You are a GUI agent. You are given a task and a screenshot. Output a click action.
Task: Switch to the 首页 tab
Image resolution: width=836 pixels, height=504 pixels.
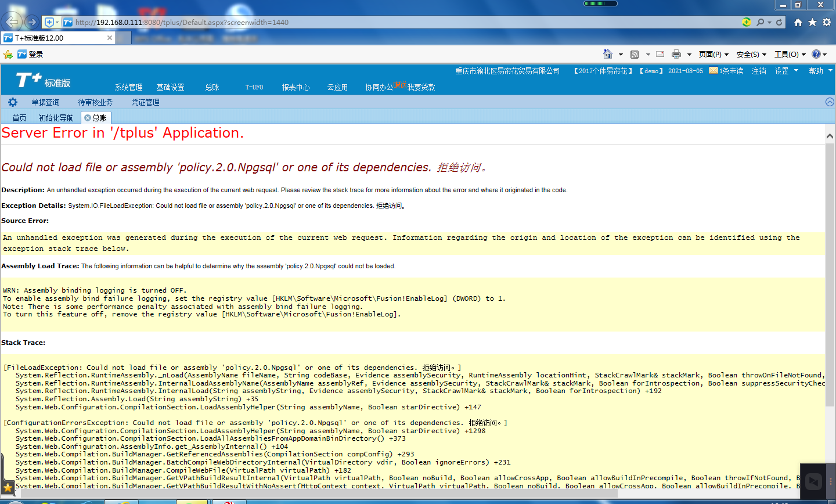tap(19, 118)
